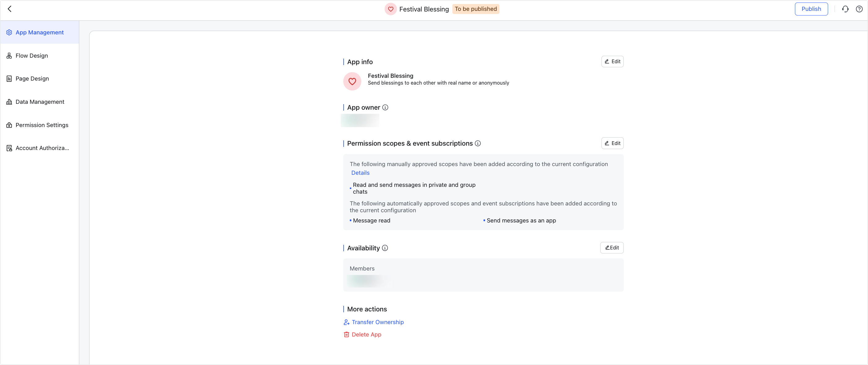868x365 pixels.
Task: Open the Details link for scopes
Action: point(360,173)
